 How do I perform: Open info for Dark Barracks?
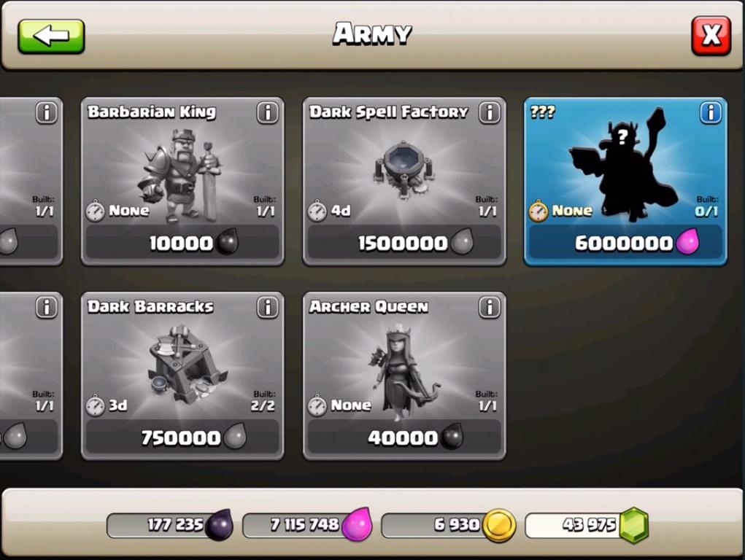(268, 307)
